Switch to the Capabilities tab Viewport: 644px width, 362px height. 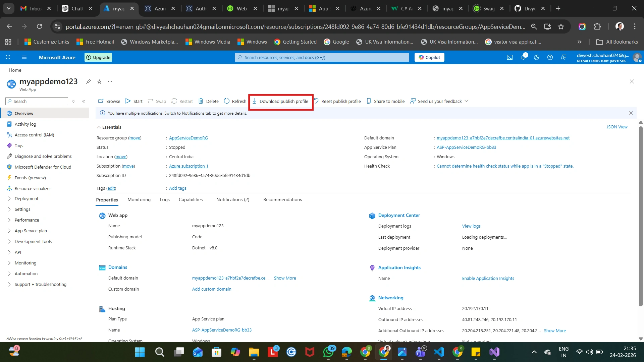point(191,200)
